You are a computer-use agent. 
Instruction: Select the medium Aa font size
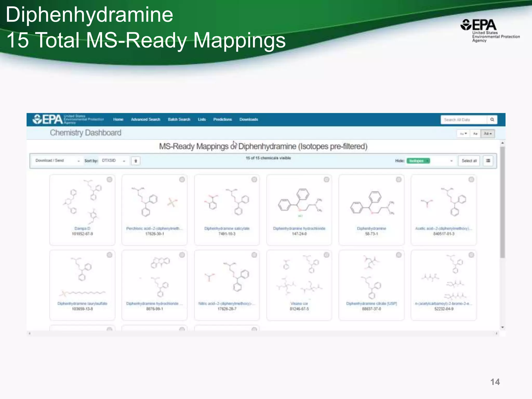coord(475,134)
